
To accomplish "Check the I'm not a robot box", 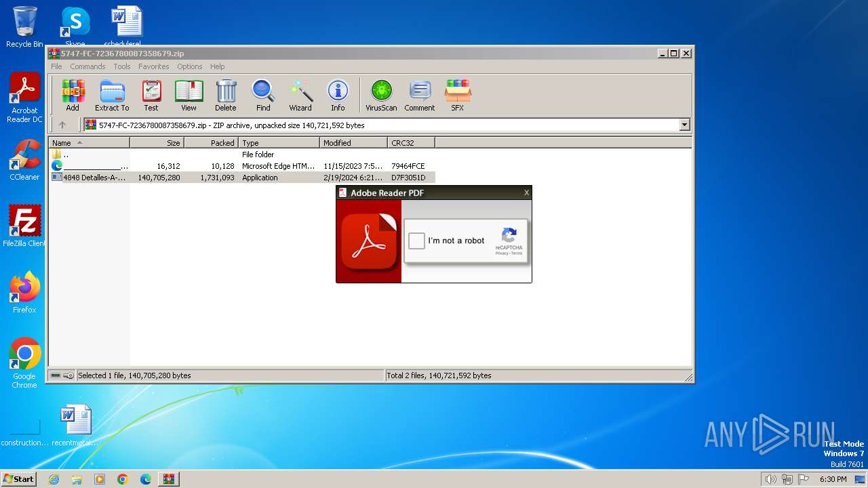I will [x=416, y=241].
